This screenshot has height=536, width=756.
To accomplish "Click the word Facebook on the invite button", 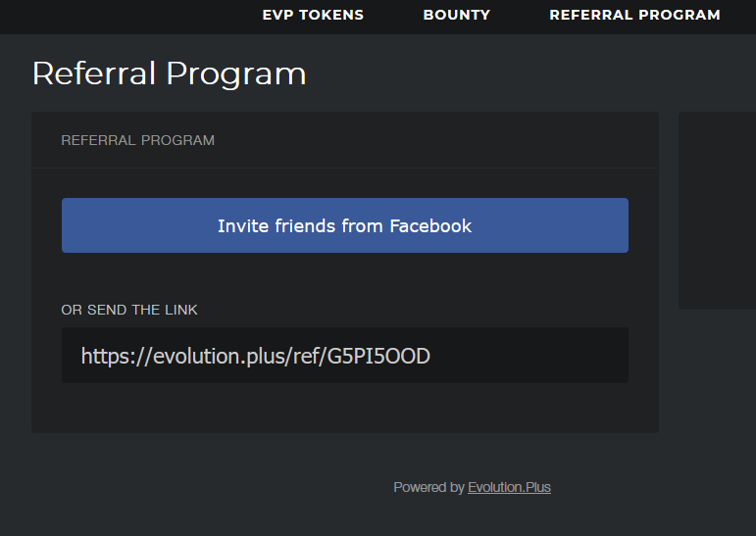I will 430,225.
